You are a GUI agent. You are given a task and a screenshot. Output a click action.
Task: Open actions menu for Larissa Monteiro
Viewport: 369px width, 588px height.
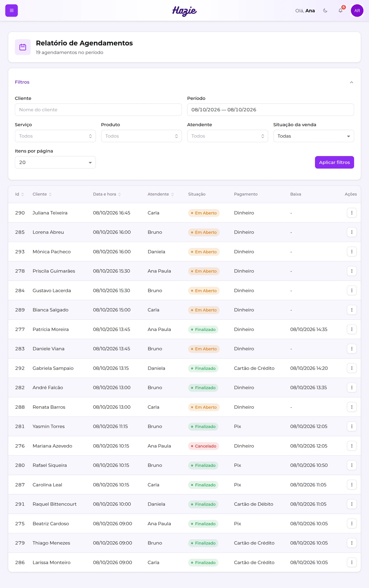click(x=352, y=562)
